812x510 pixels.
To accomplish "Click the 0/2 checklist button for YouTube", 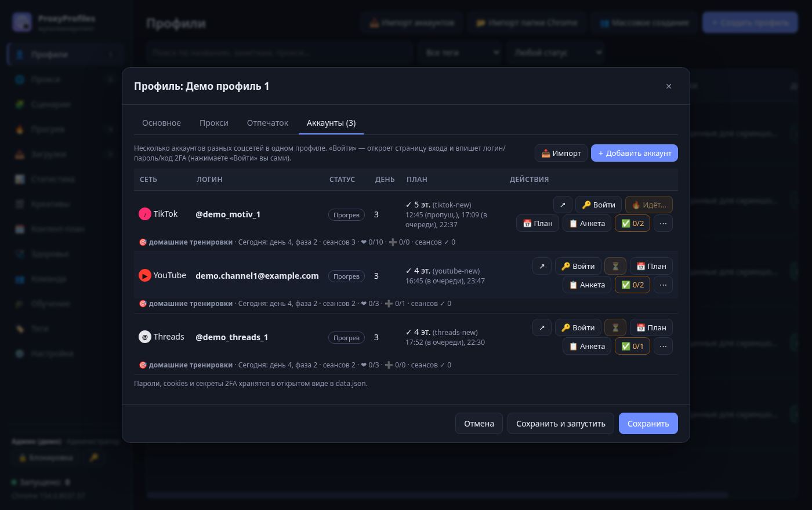I will [x=632, y=285].
